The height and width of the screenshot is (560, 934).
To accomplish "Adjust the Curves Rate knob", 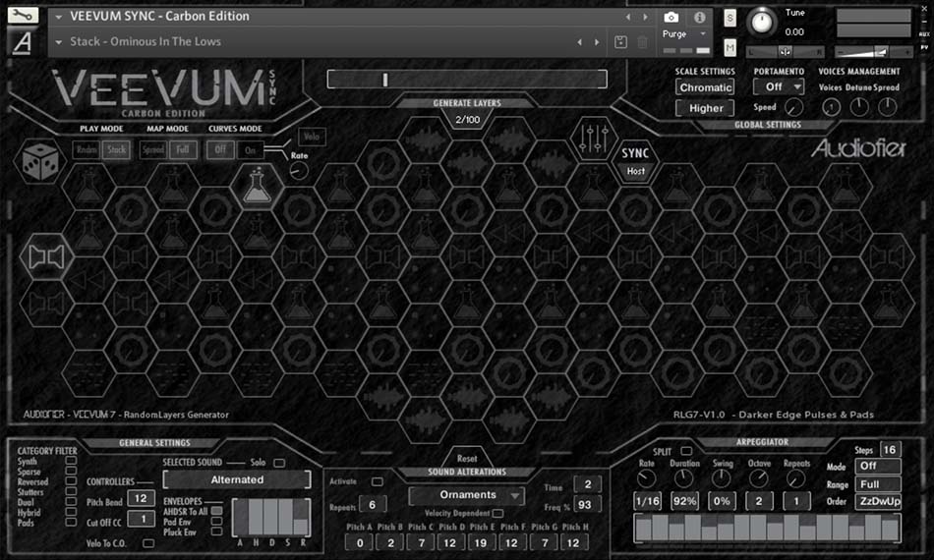I will 299,171.
